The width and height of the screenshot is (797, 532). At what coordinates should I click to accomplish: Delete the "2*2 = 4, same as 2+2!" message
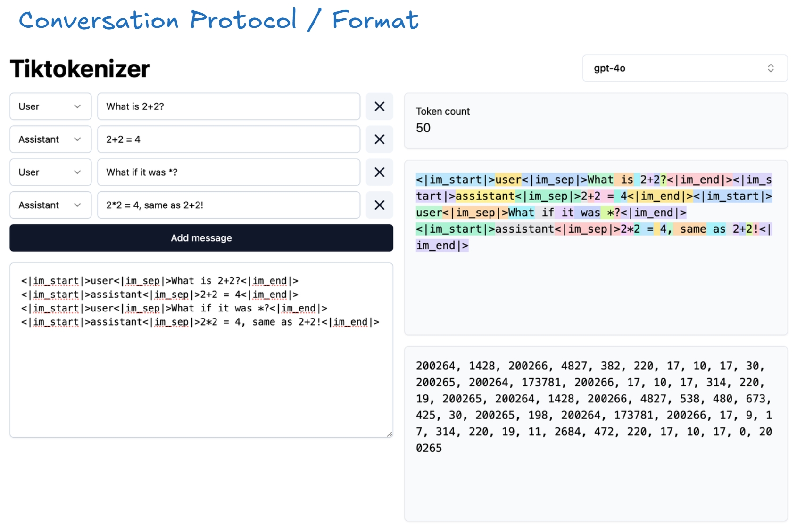380,205
